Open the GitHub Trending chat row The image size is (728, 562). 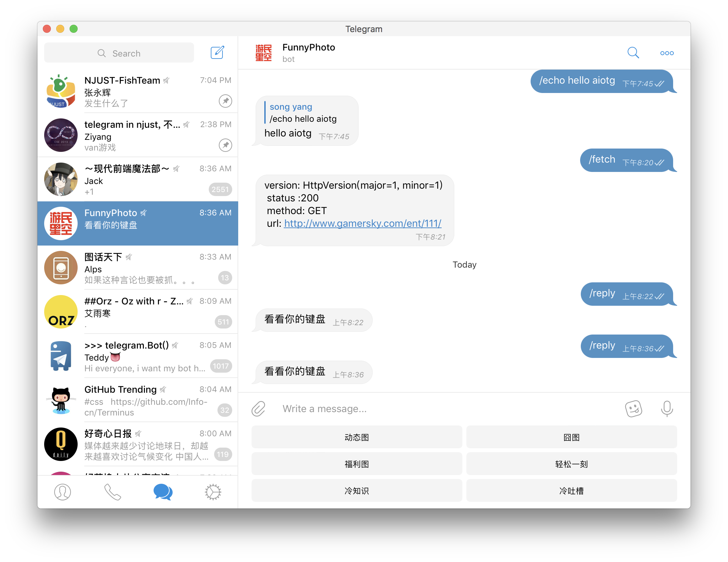(138, 400)
